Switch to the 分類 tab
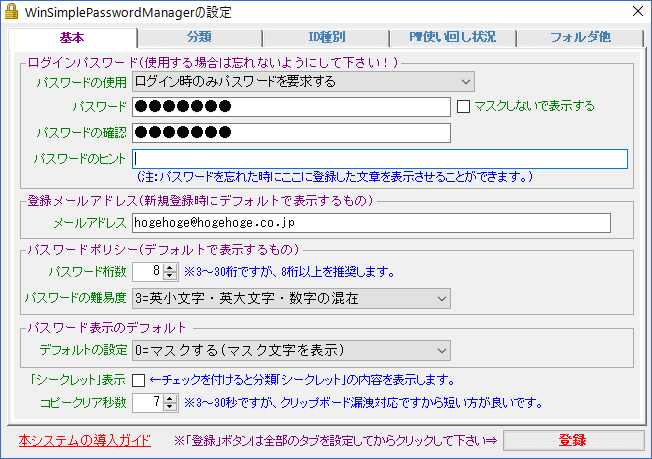The height and width of the screenshot is (459, 652). click(x=199, y=37)
